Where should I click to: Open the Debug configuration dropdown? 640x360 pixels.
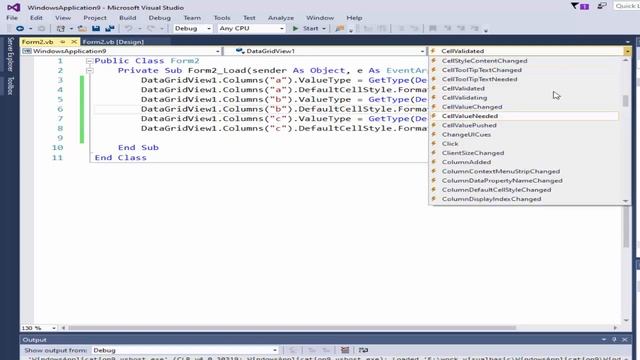point(193,29)
